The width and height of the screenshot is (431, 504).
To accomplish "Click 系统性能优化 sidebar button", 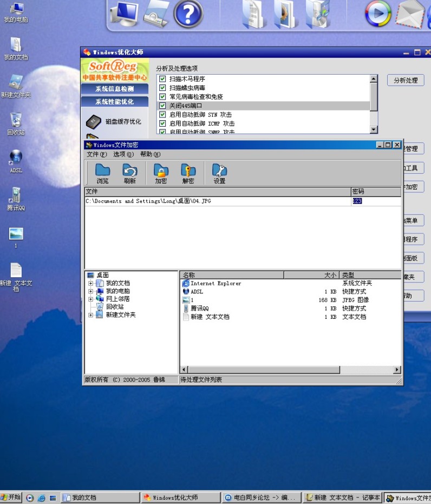I will point(114,102).
